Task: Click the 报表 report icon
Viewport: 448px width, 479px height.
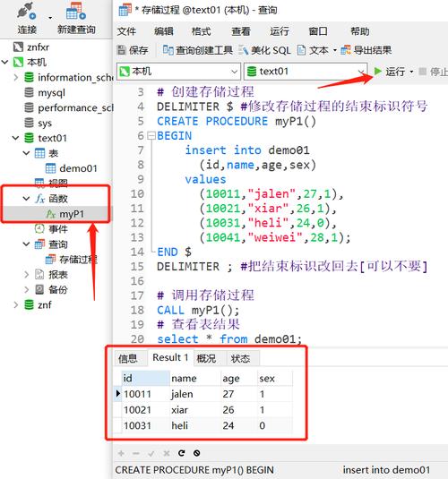Action: (39, 275)
